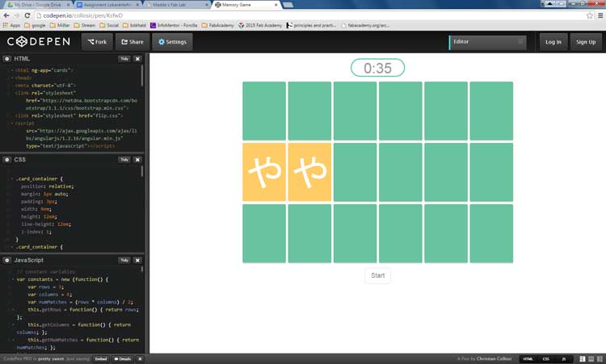
Task: Click the first flipped や card
Action: (x=264, y=172)
